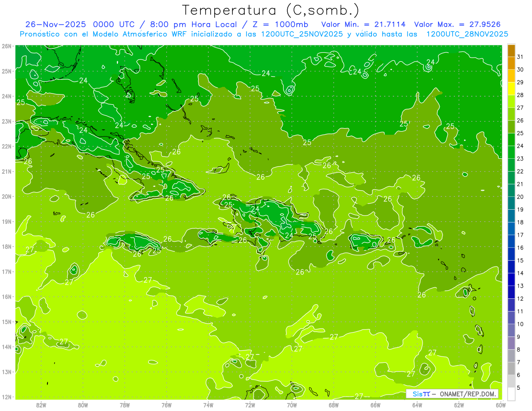Pick the orange-brown swatch above scale value 31

(511, 51)
